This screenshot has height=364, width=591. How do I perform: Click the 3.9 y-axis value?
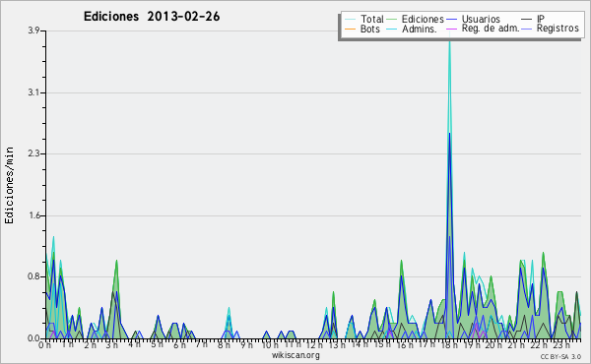pos(33,30)
